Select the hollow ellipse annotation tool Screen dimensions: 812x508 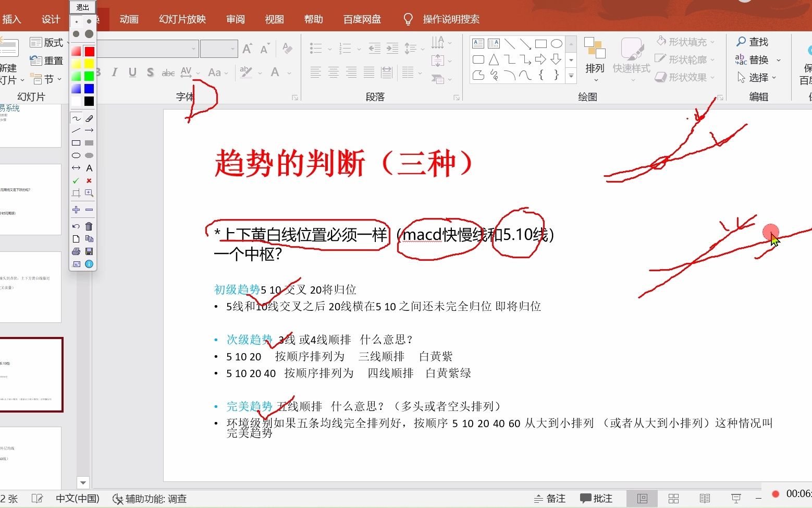tap(76, 155)
